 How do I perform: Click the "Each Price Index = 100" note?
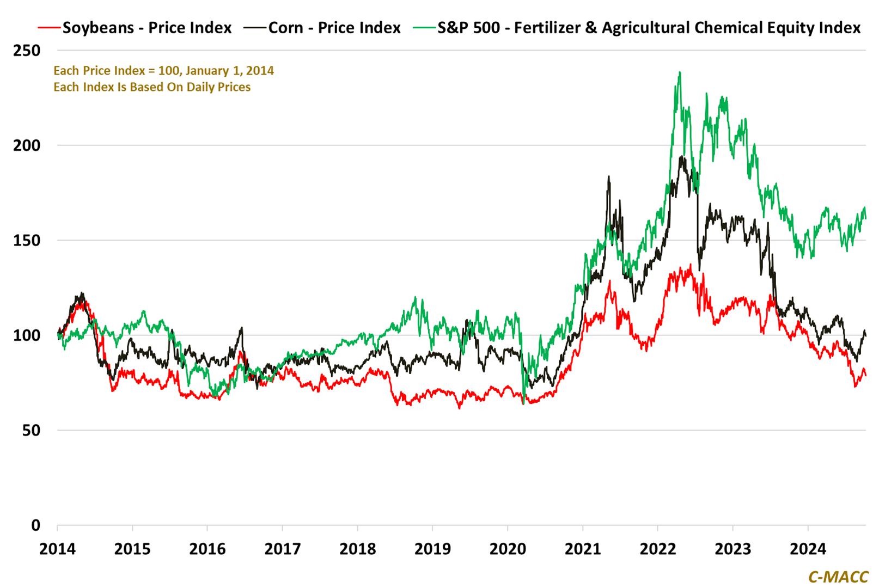click(x=163, y=71)
